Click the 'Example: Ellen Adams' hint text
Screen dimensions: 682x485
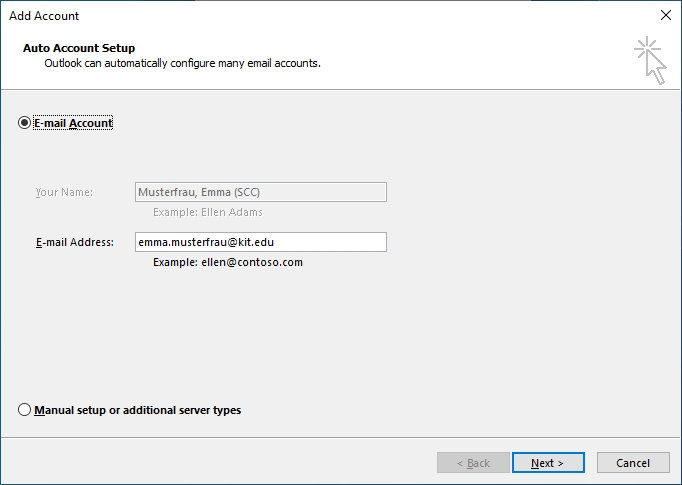coord(208,212)
